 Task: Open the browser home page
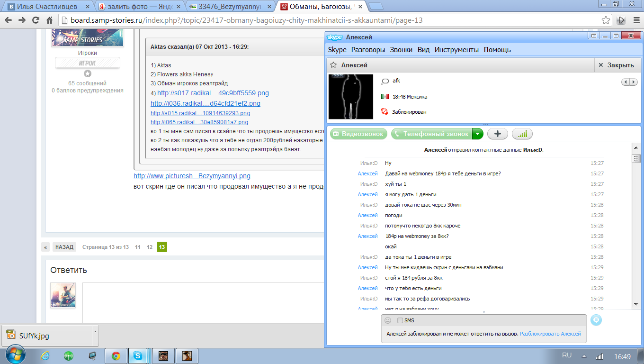tap(49, 20)
